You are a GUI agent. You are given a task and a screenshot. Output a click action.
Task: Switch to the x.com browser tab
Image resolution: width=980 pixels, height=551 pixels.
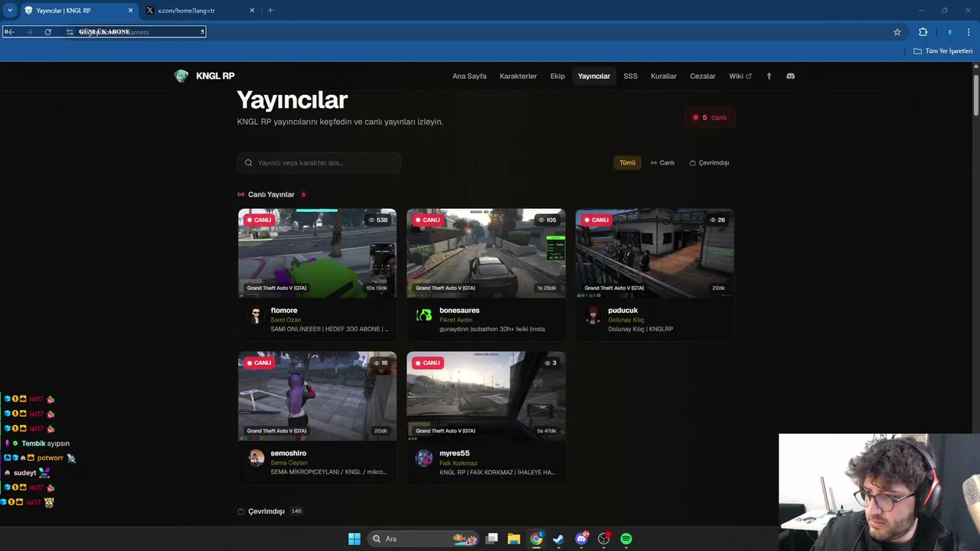(x=201, y=11)
